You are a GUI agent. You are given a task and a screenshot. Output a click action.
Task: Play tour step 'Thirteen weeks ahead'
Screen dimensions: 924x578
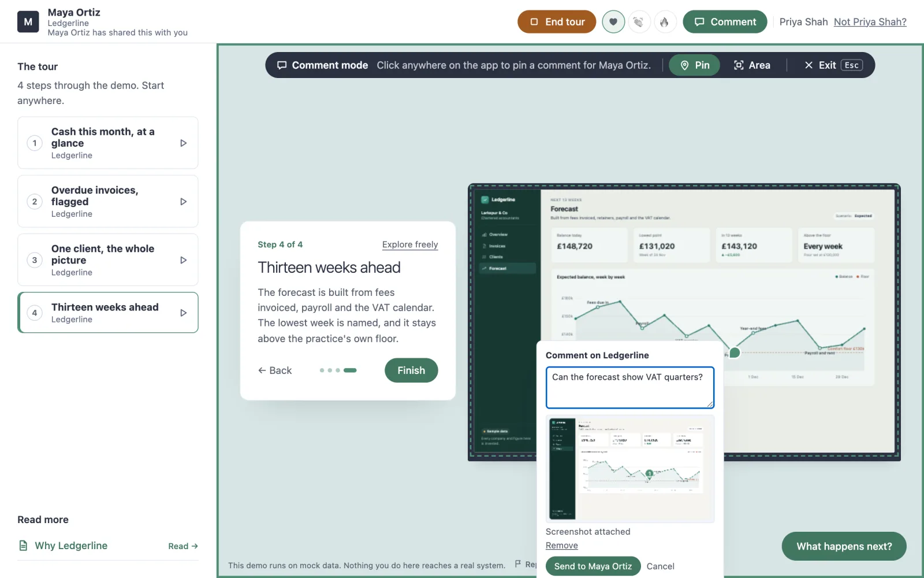point(183,313)
